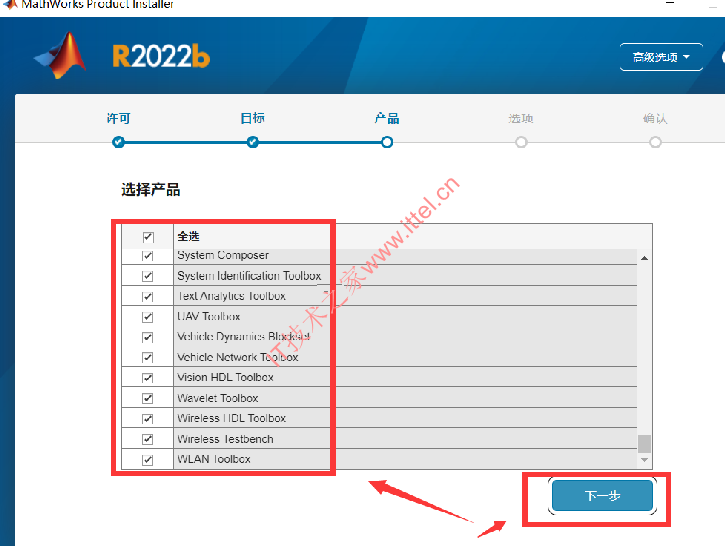The image size is (725, 546).
Task: Click the 下一步 button
Action: [602, 496]
